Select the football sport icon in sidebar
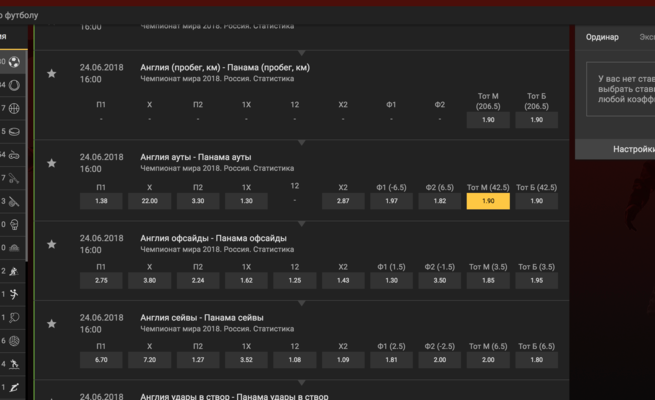Screen dimensions: 655x400 14,62
